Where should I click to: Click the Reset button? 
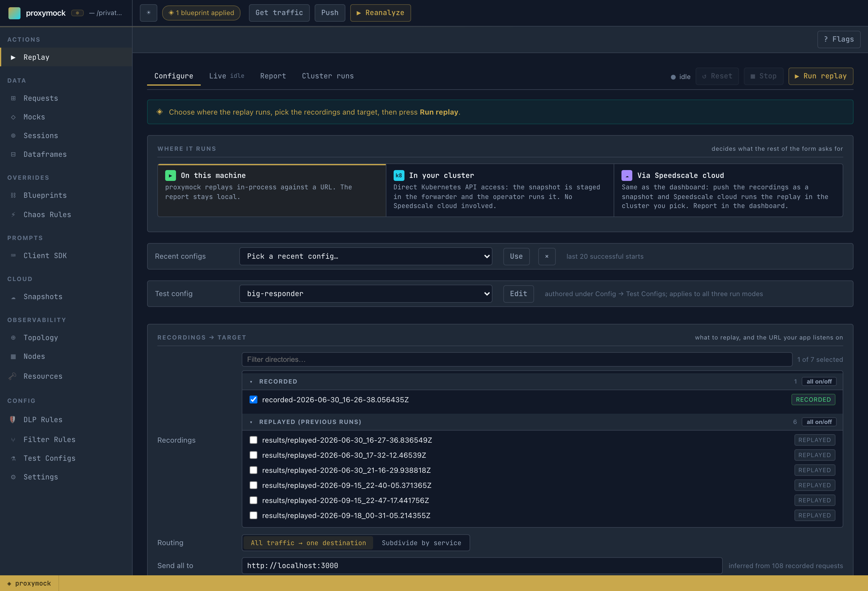click(x=717, y=76)
